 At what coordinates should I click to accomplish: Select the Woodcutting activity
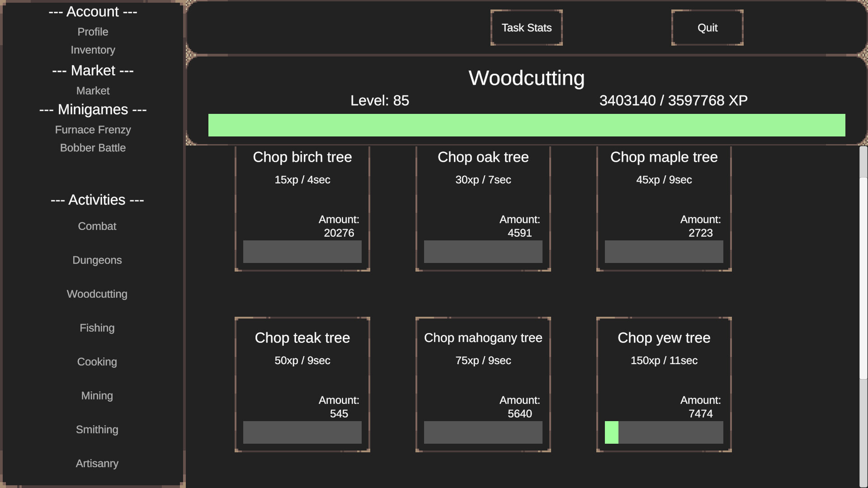(x=97, y=294)
